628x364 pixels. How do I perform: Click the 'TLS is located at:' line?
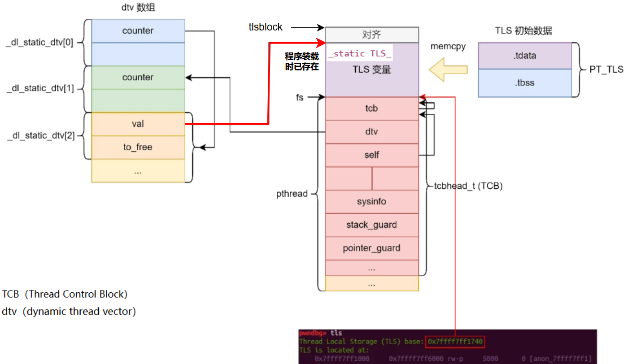[334, 350]
